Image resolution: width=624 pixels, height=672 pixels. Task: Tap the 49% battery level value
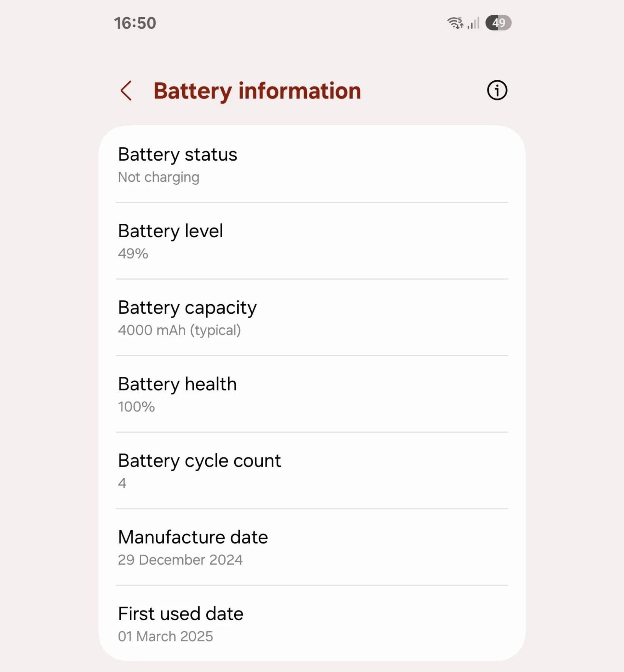[x=133, y=254]
